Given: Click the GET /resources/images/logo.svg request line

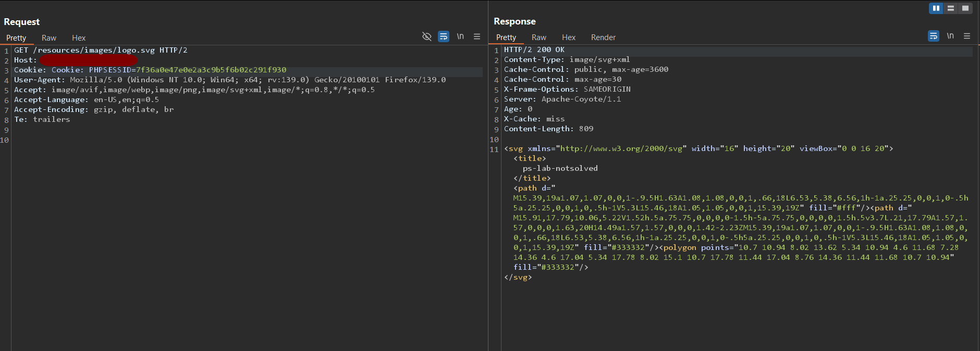Looking at the screenshot, I should point(101,50).
